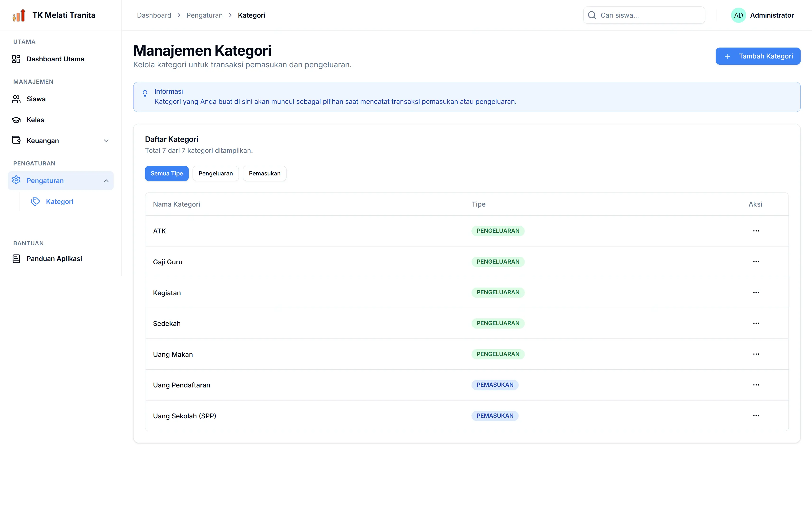The height and width of the screenshot is (507, 812).
Task: Click the Kategori tag icon in sidebar
Action: 36,202
